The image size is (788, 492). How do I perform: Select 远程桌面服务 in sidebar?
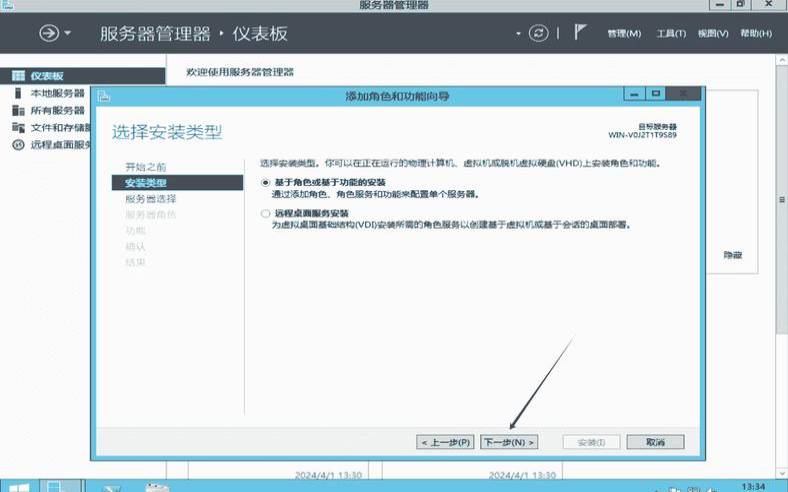[60, 145]
